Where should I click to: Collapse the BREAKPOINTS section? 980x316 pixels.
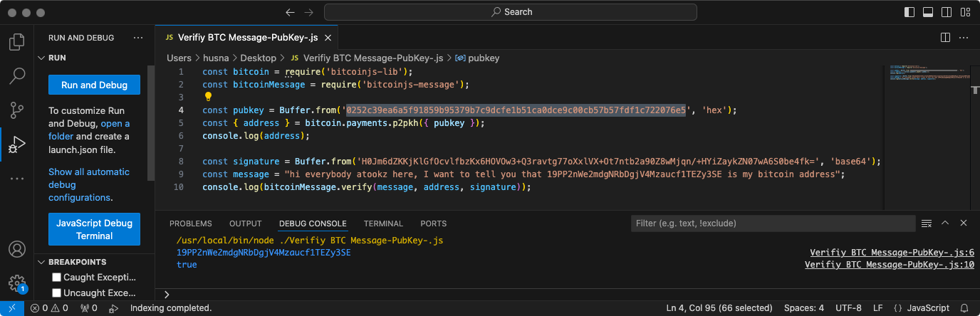click(x=41, y=262)
